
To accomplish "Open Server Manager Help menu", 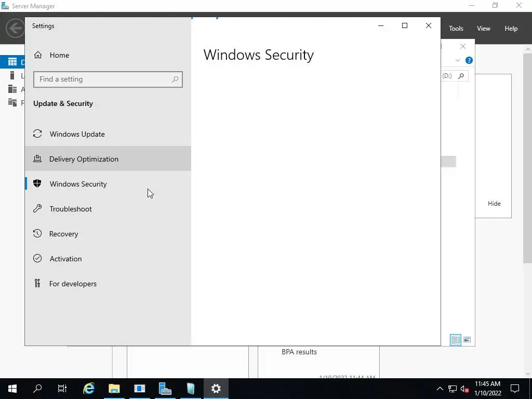I will click(x=511, y=29).
